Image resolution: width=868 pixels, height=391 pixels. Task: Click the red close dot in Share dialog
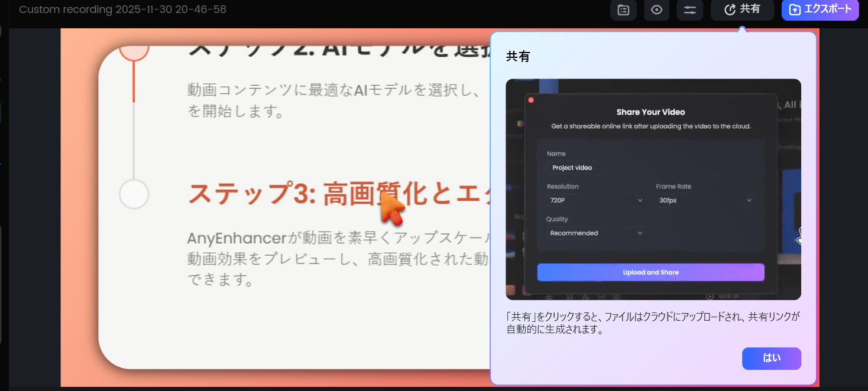tap(531, 100)
